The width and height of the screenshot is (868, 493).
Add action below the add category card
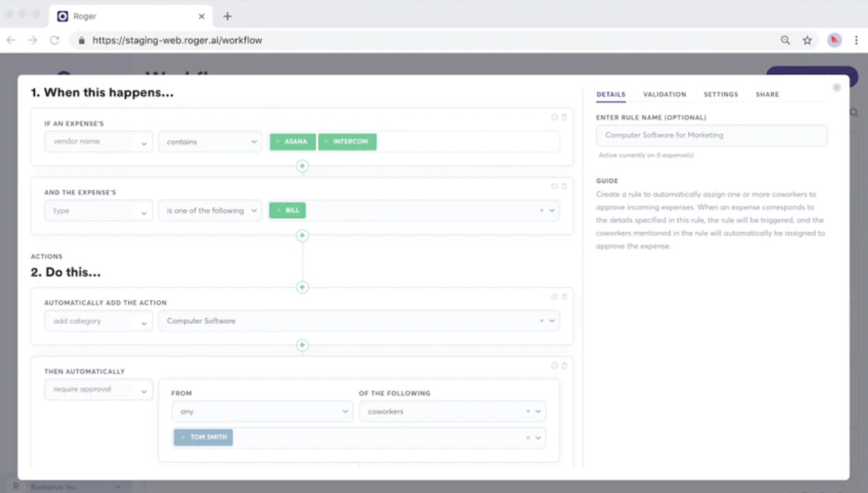click(303, 345)
